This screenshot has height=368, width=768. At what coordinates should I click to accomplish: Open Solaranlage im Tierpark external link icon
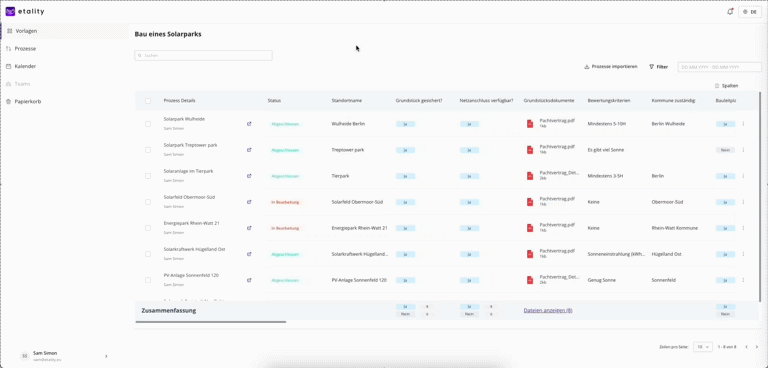pyautogui.click(x=249, y=176)
